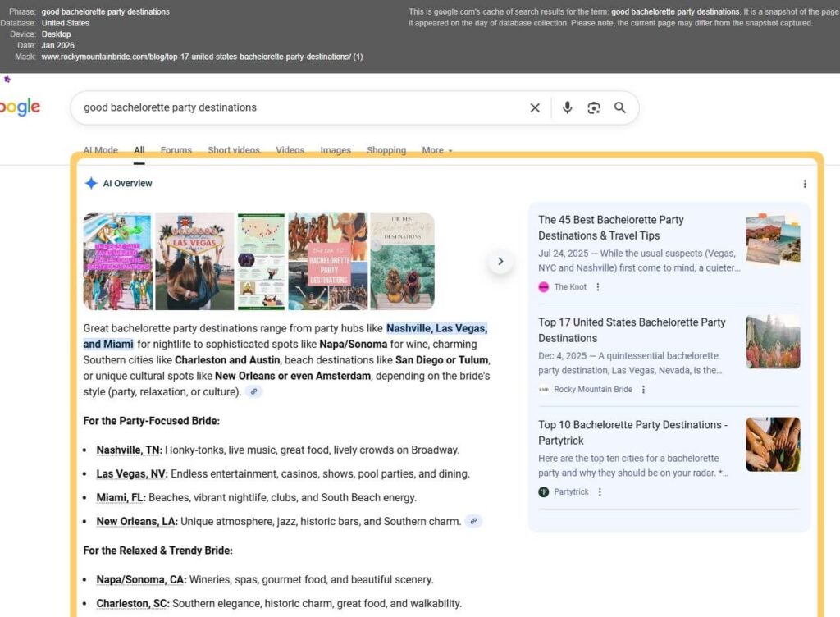The image size is (840, 617).
Task: Open 'The 45 Best Bachelorette Party Destinations' article
Action: click(610, 227)
